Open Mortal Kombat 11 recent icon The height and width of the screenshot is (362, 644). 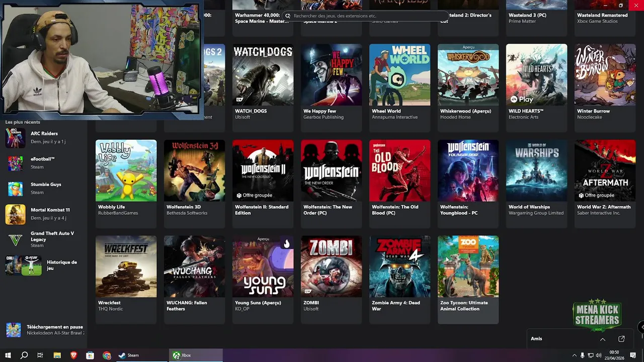point(15,214)
